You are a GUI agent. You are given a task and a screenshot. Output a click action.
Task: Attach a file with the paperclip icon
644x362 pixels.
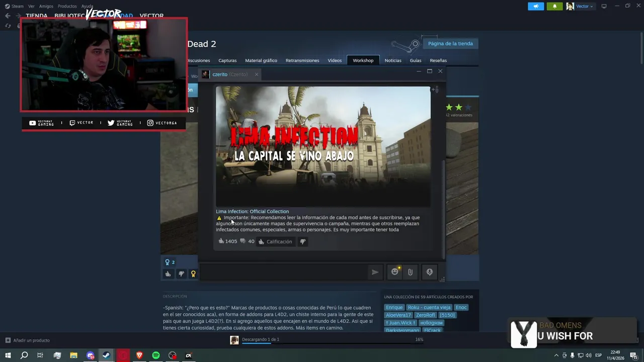[410, 272]
